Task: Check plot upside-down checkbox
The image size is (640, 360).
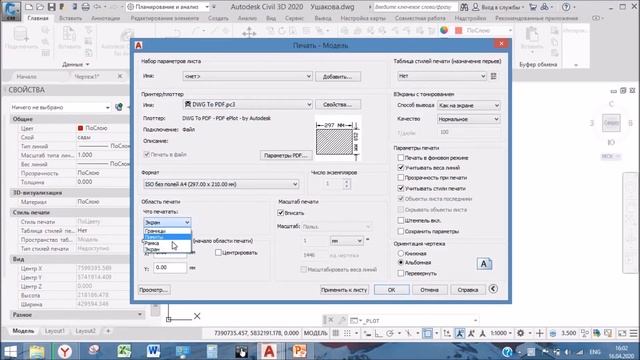Action: 401,273
